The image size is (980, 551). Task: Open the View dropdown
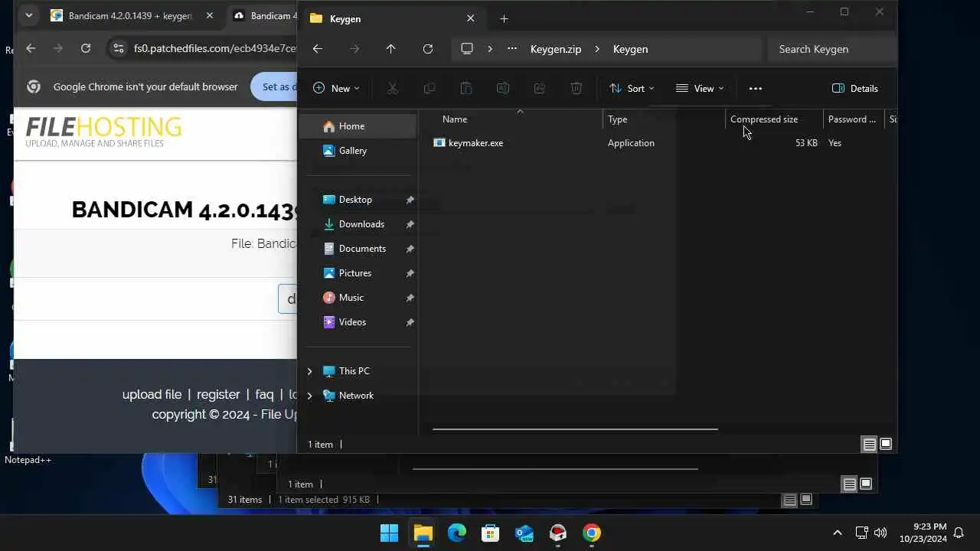point(699,89)
